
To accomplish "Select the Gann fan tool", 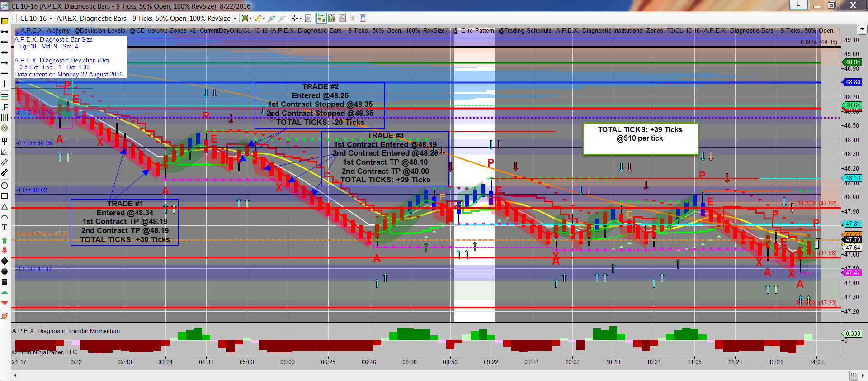I will point(5,151).
